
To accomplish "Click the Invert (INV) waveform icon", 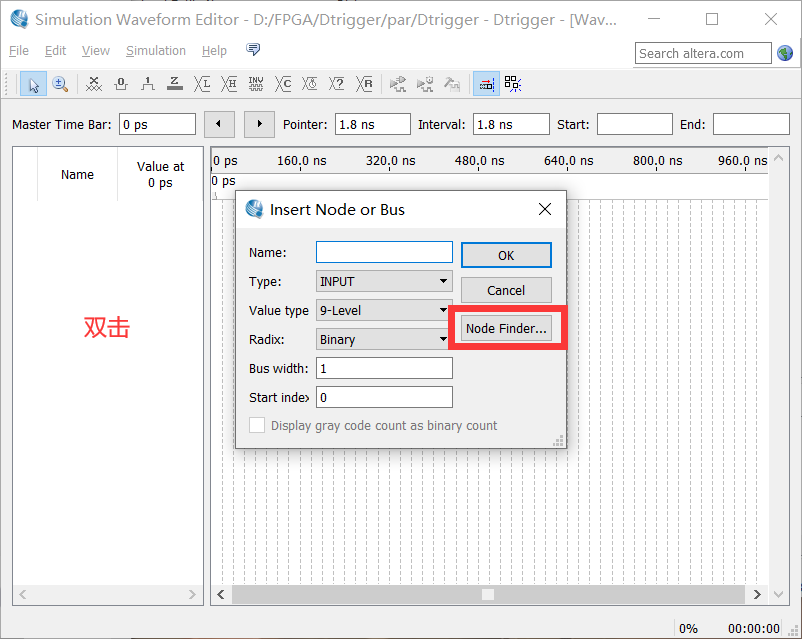I will [x=256, y=84].
